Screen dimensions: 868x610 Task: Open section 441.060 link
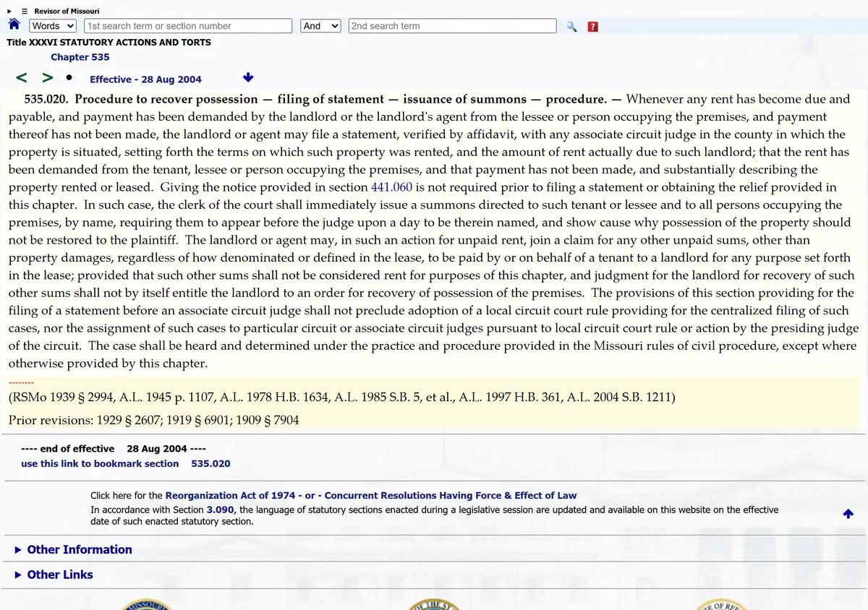point(391,187)
